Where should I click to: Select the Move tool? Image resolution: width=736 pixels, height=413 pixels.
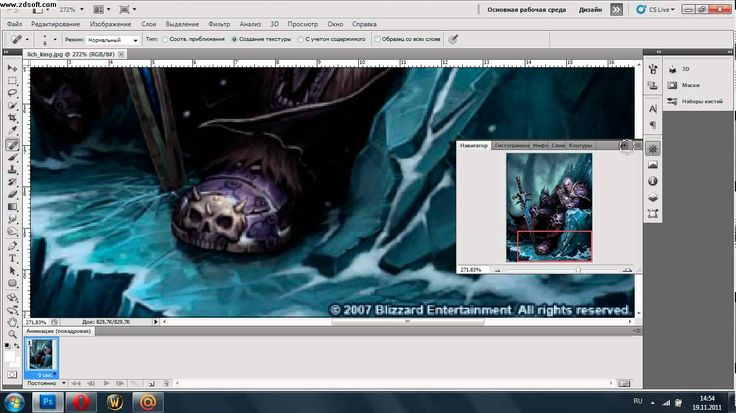(x=12, y=69)
